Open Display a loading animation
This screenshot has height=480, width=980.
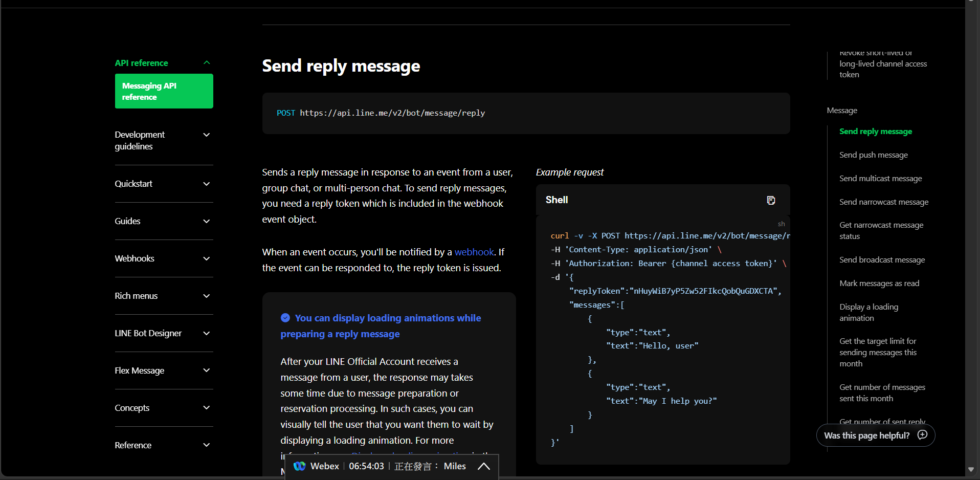click(x=868, y=313)
